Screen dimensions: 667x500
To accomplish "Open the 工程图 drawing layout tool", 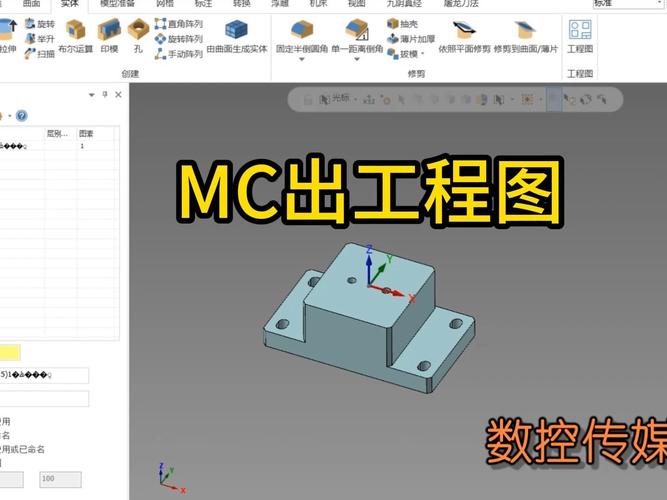I will coord(580,37).
